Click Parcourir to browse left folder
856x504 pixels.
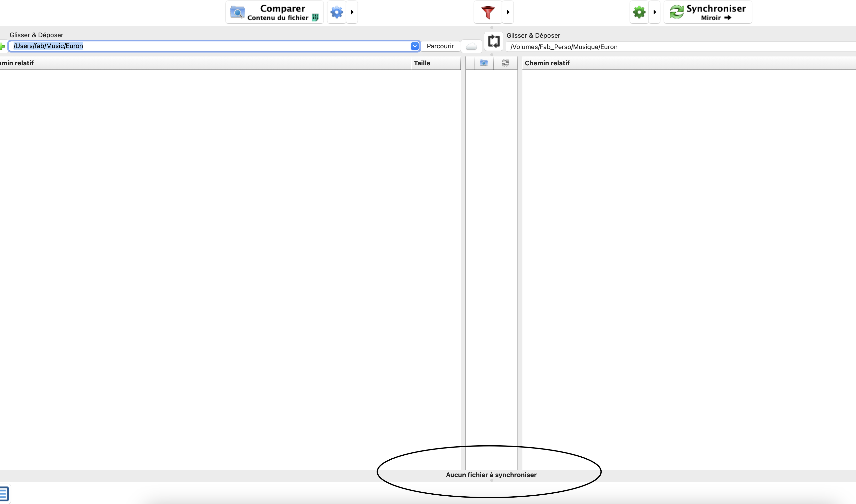[x=440, y=46]
